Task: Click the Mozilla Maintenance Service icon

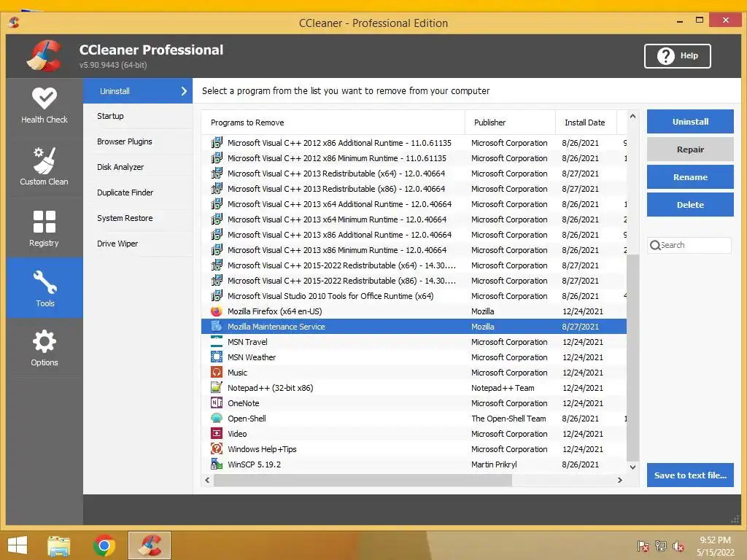Action: point(216,327)
